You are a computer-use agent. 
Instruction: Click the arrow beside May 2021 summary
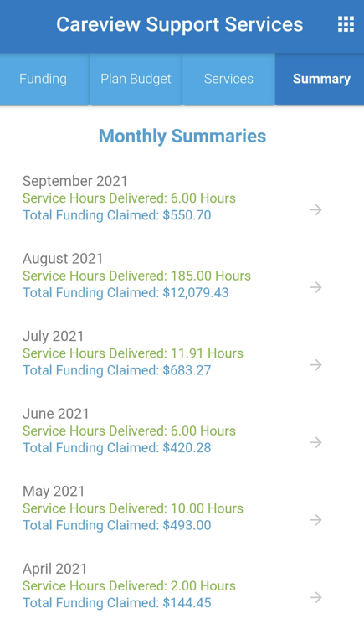pyautogui.click(x=316, y=520)
